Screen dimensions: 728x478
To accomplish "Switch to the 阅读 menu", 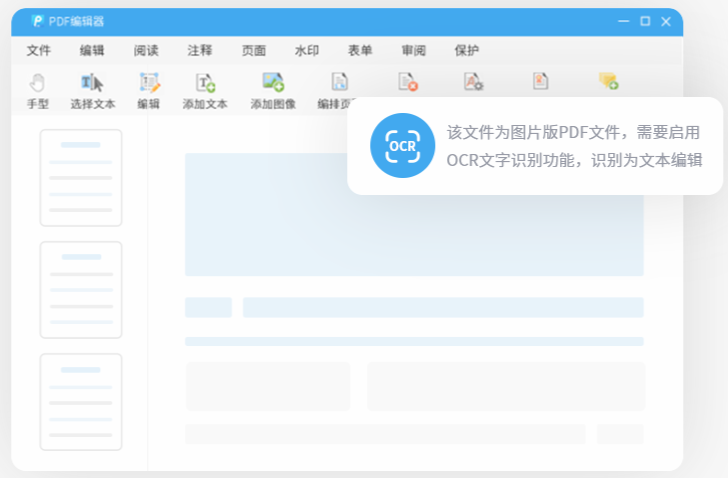I will [x=146, y=51].
